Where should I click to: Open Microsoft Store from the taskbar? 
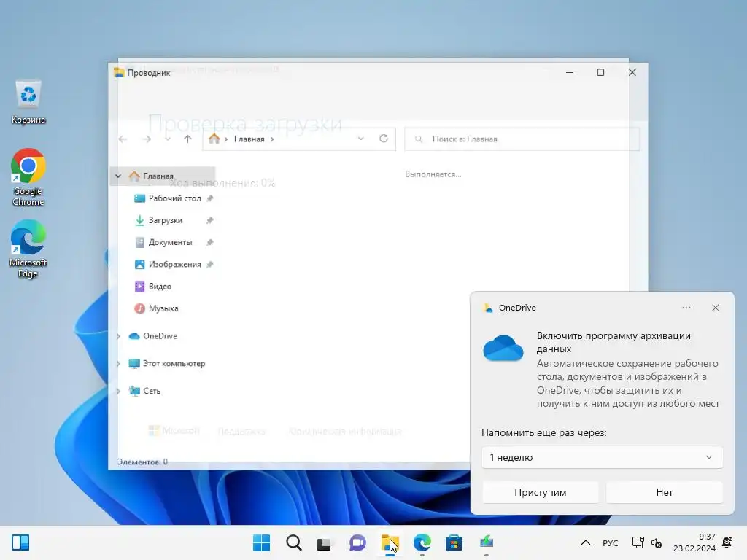pyautogui.click(x=454, y=542)
